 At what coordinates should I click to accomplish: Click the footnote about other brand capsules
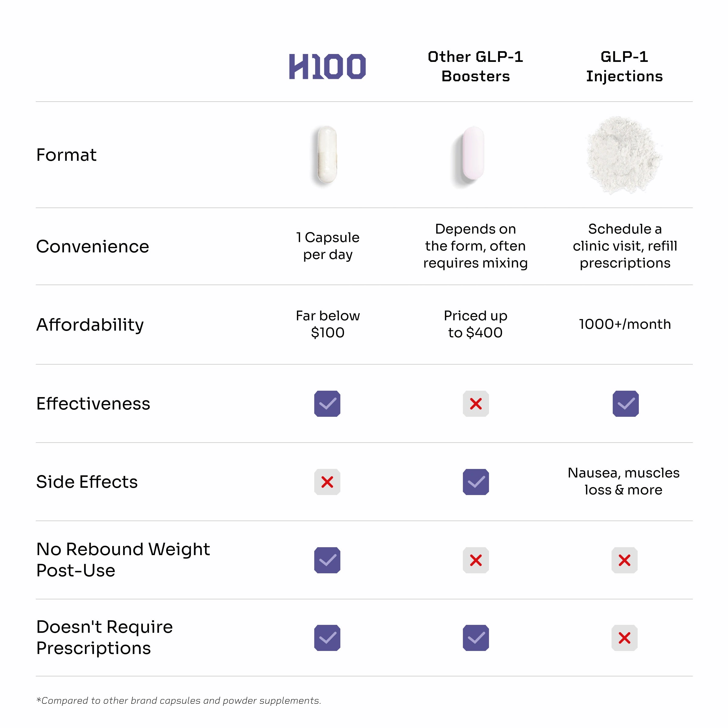[179, 700]
